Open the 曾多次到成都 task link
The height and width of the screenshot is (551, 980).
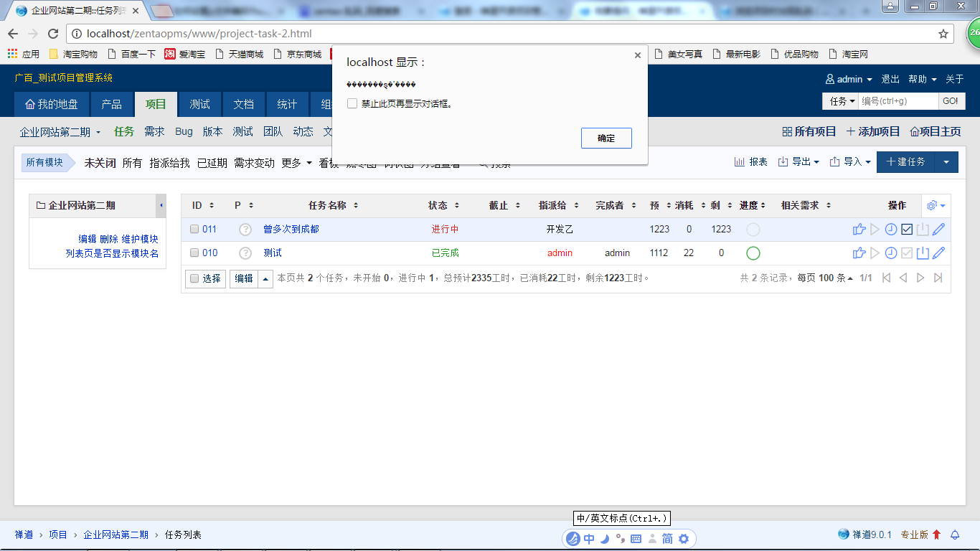(x=291, y=230)
